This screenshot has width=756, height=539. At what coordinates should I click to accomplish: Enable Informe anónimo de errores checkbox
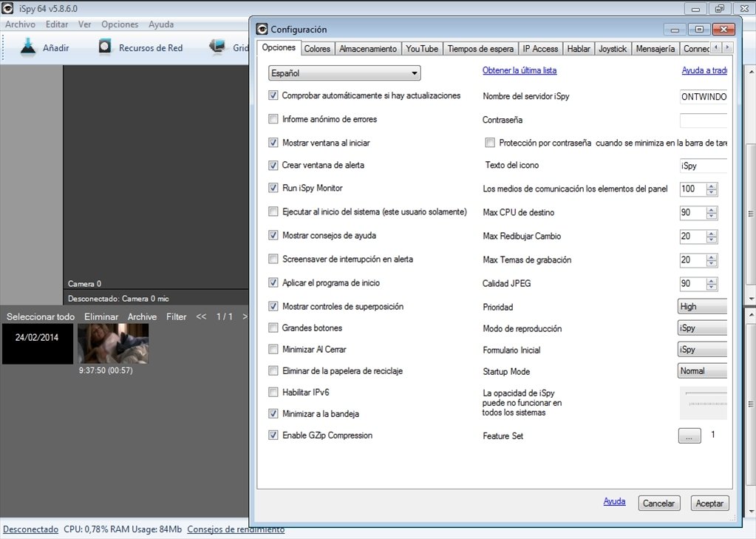[x=273, y=119]
